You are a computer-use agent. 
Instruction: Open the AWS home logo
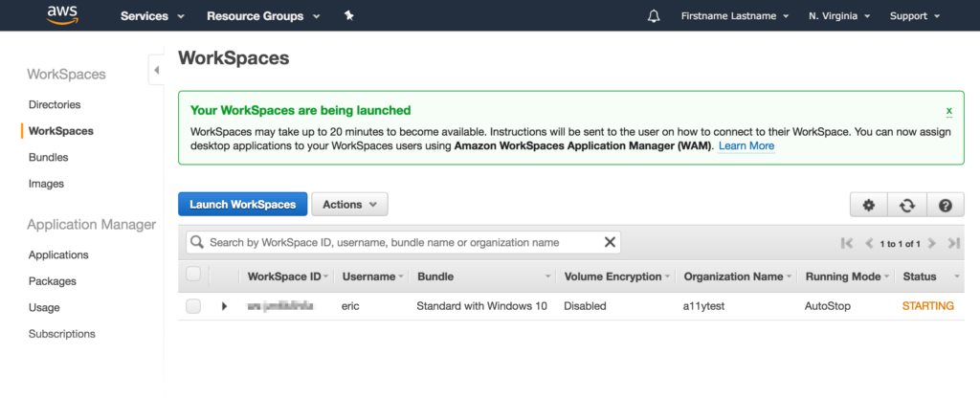[62, 15]
